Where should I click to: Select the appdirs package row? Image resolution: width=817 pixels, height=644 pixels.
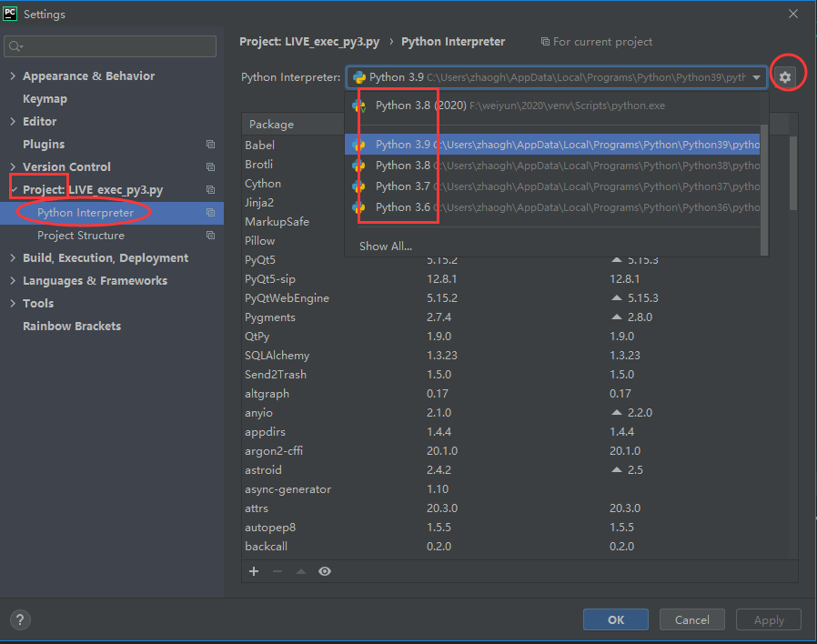pos(516,432)
